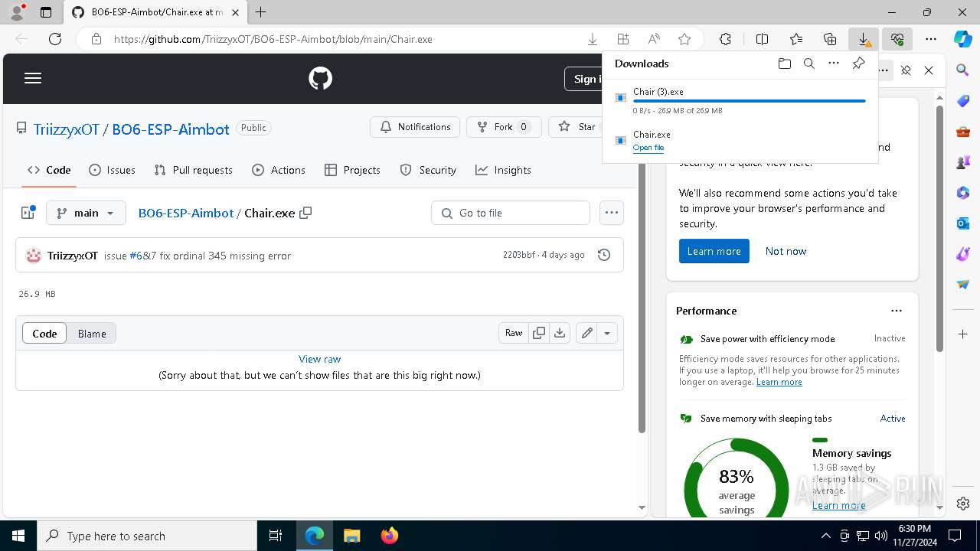This screenshot has width=980, height=551.
Task: Open Games in Edge sidebar
Action: (963, 162)
